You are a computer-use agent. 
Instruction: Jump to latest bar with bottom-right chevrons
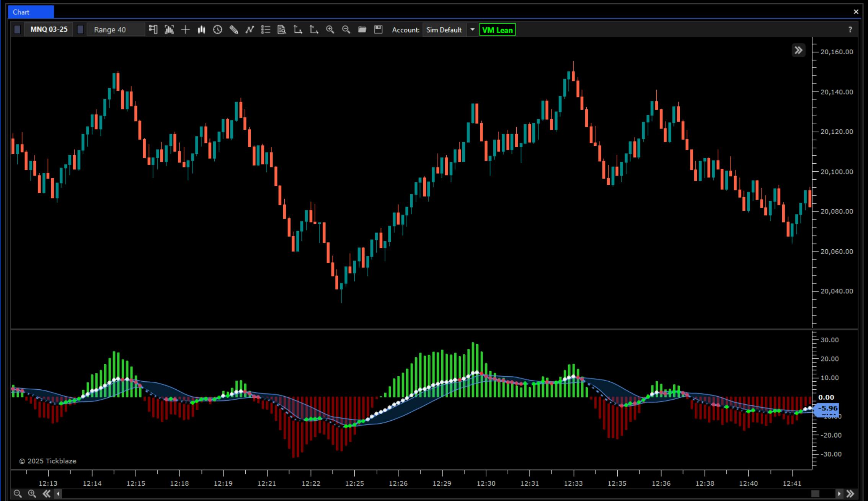click(x=850, y=494)
